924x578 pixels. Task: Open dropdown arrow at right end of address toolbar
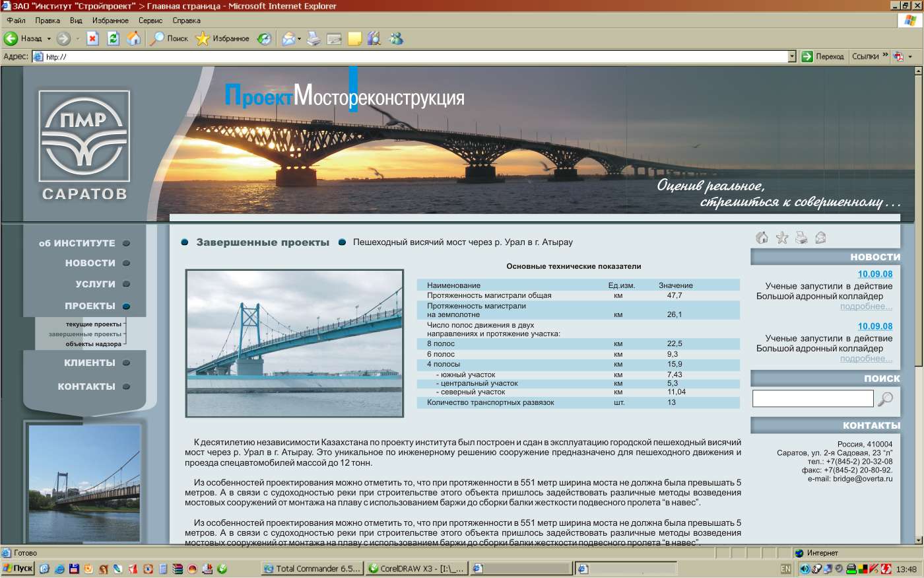tap(910, 57)
